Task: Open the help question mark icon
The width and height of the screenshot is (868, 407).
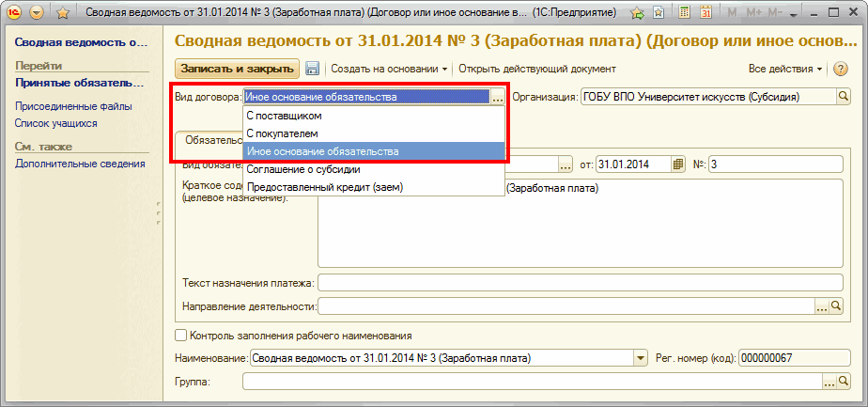Action: [840, 69]
